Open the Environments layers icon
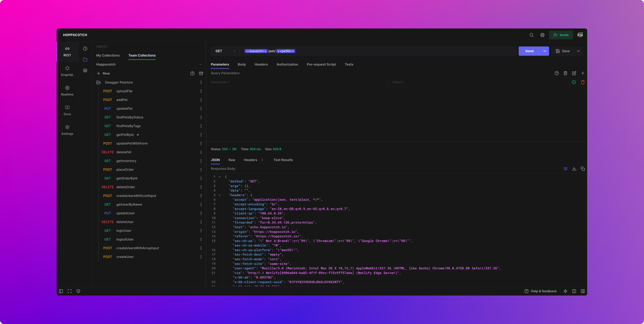Screen dimensions: 644x324 click(x=85, y=71)
